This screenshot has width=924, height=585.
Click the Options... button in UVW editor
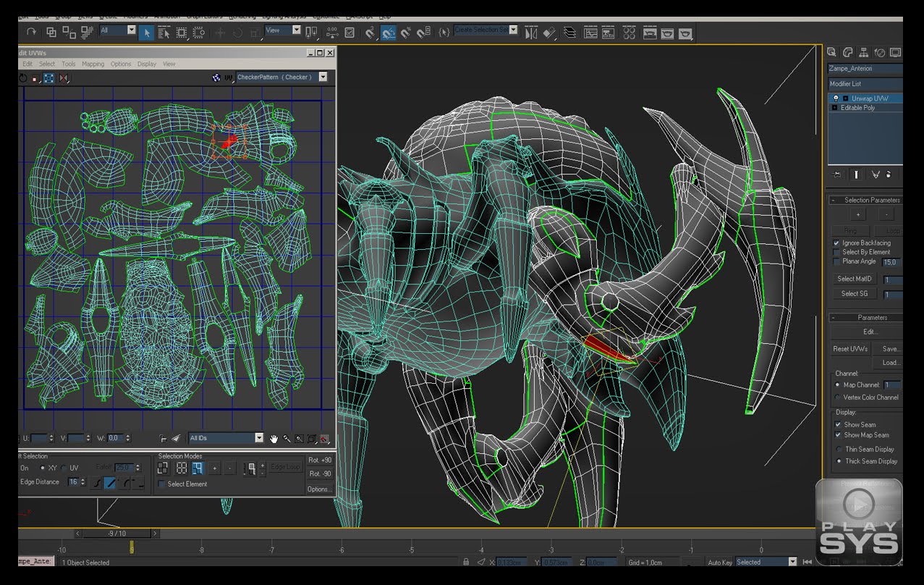point(319,489)
